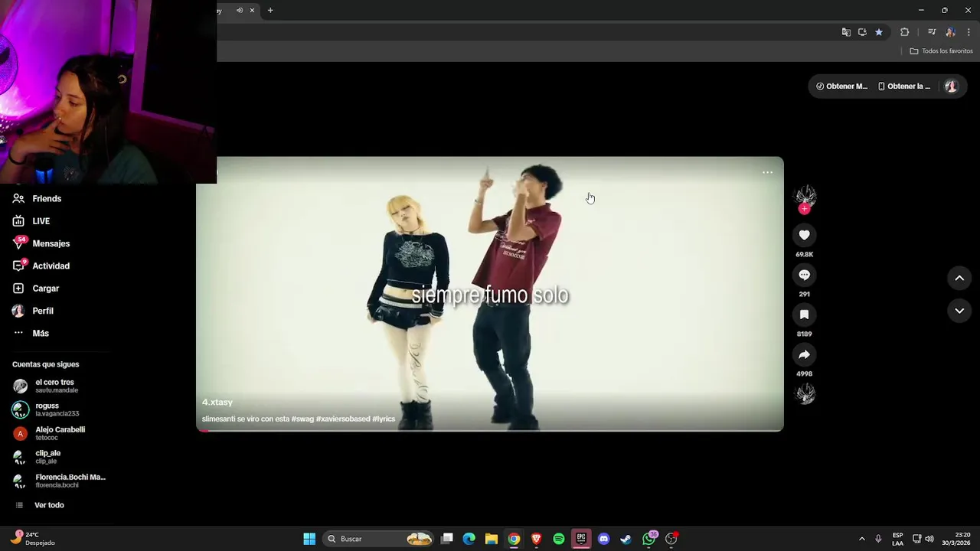Share the video using the arrow icon

pos(804,354)
